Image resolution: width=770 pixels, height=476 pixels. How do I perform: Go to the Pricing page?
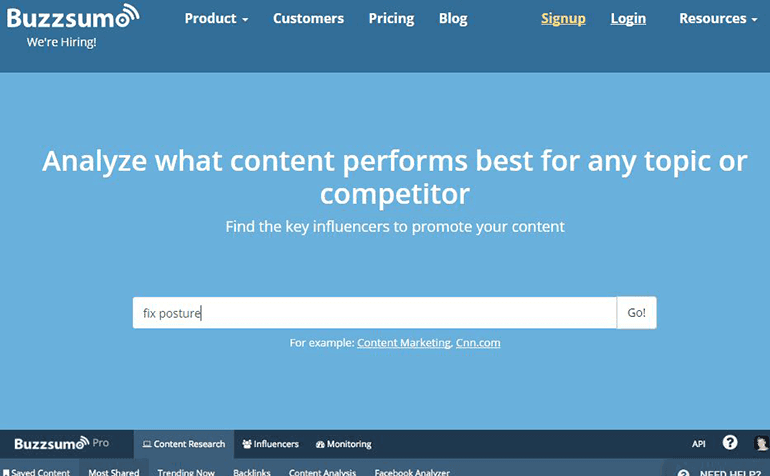[x=391, y=18]
